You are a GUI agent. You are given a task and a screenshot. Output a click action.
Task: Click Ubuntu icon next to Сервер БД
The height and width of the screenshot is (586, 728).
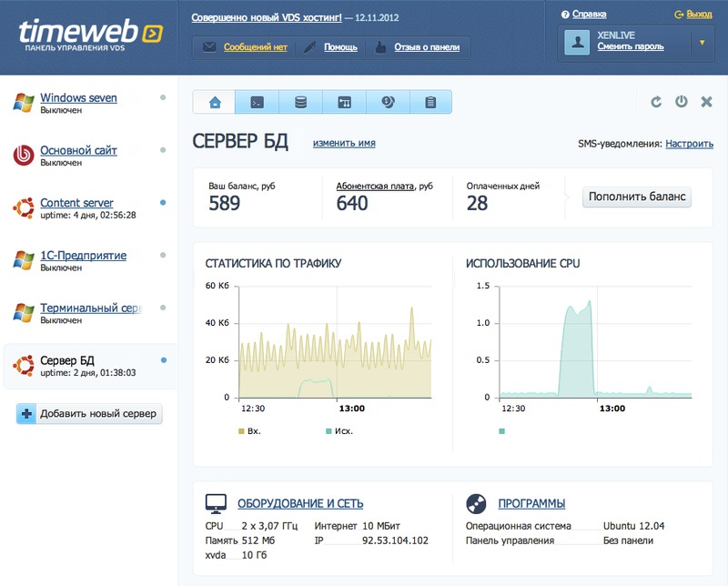pyautogui.click(x=24, y=366)
